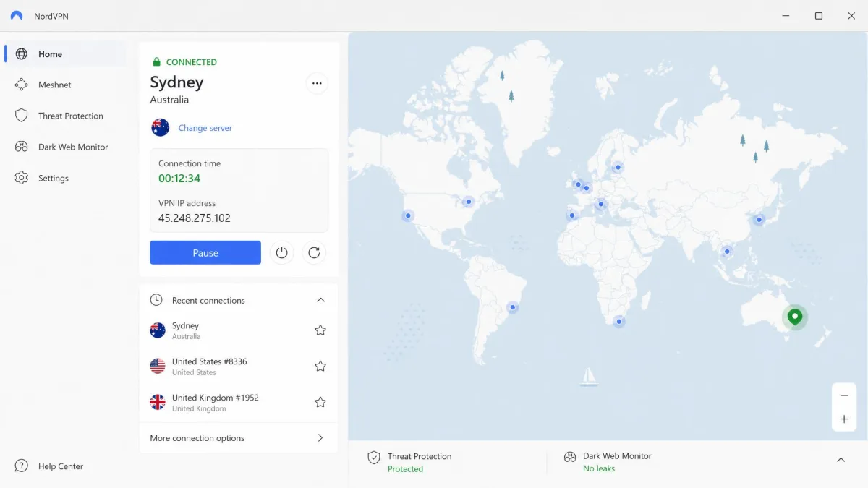Select United States #8336 recent connection
This screenshot has height=488, width=868.
coord(239,367)
